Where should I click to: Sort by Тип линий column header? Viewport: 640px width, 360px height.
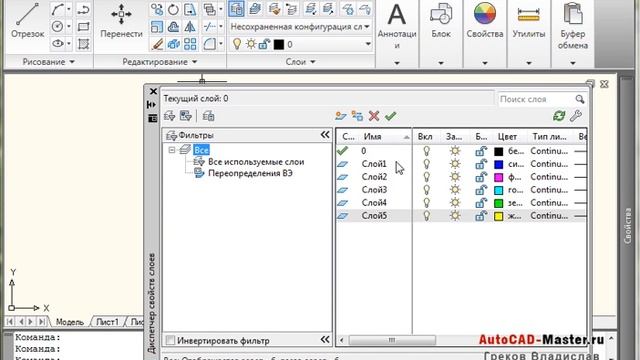pyautogui.click(x=549, y=137)
